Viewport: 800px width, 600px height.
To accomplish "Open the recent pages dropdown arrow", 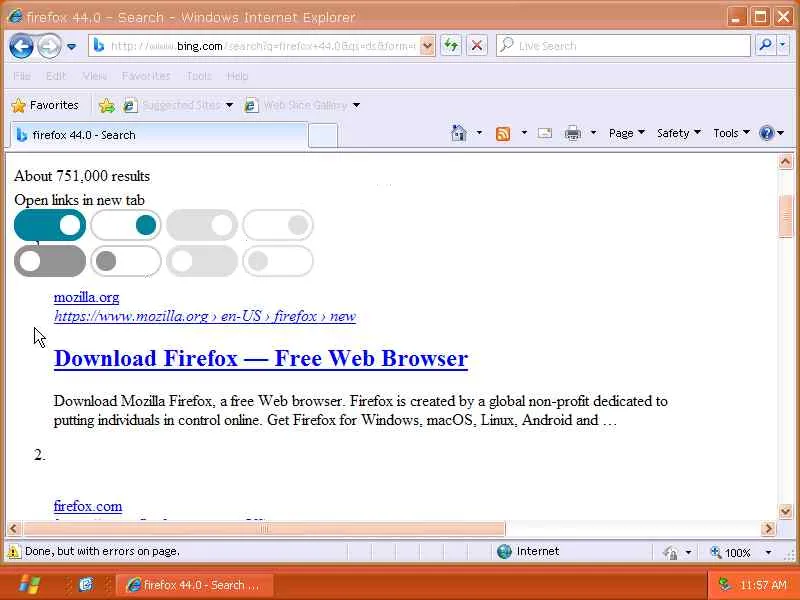I will pyautogui.click(x=71, y=46).
